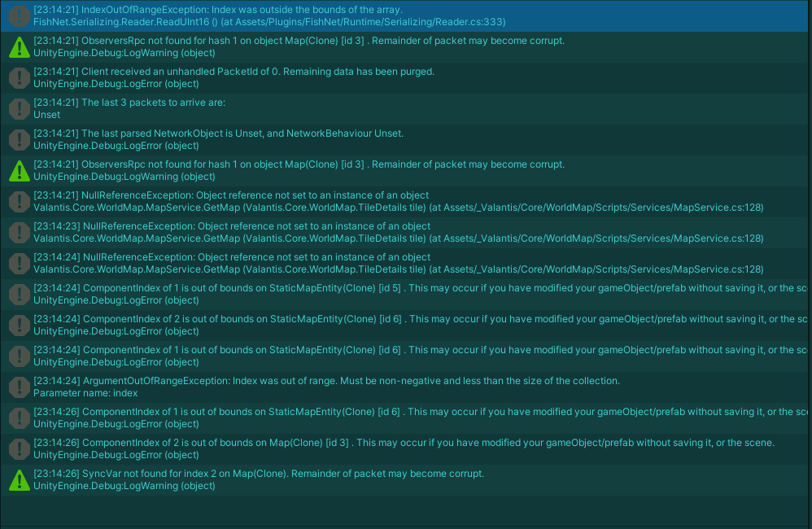
Task: Click the error icon beside the ComponentIndex Map(Clone) error
Action: (19, 448)
